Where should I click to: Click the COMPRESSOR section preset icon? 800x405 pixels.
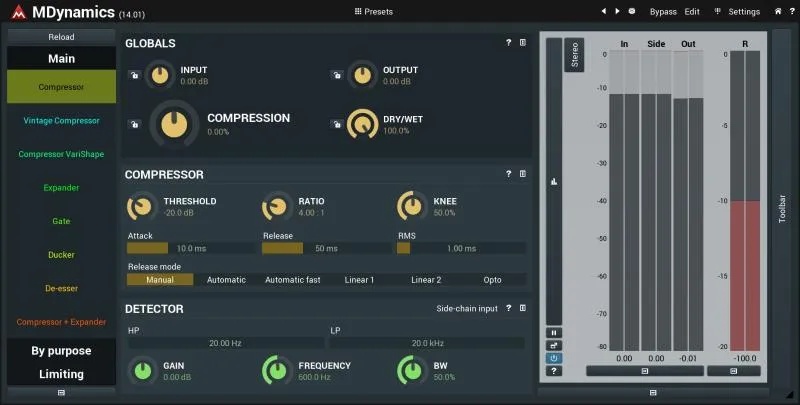click(523, 174)
